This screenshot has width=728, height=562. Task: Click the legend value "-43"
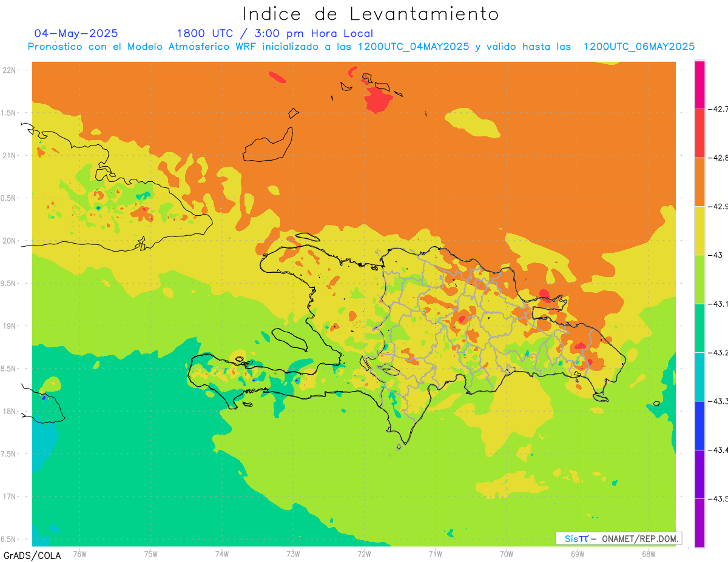pos(715,255)
